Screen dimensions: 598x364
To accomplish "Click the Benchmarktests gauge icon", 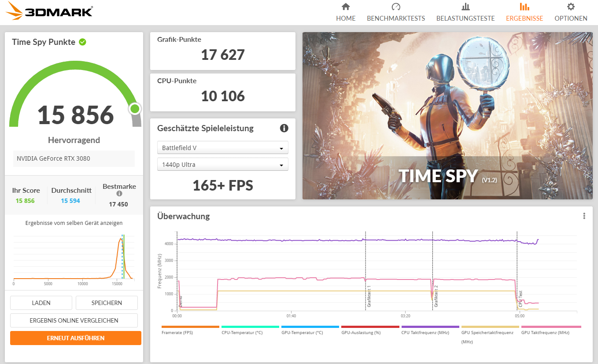I will coord(395,7).
